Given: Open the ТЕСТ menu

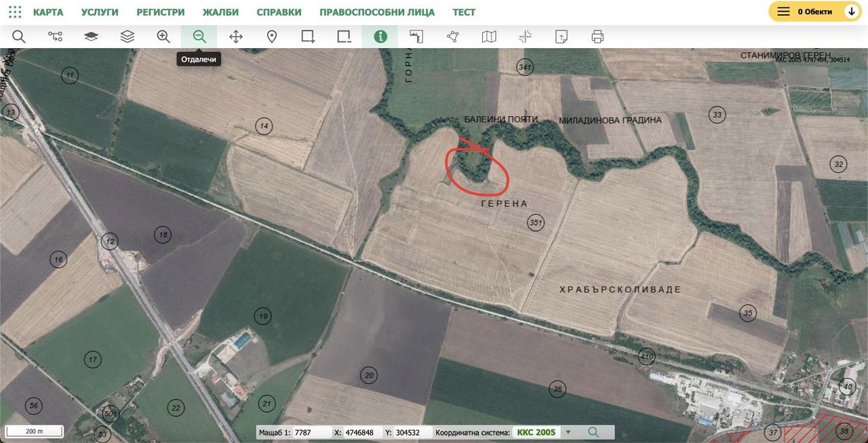Looking at the screenshot, I should click(x=464, y=12).
